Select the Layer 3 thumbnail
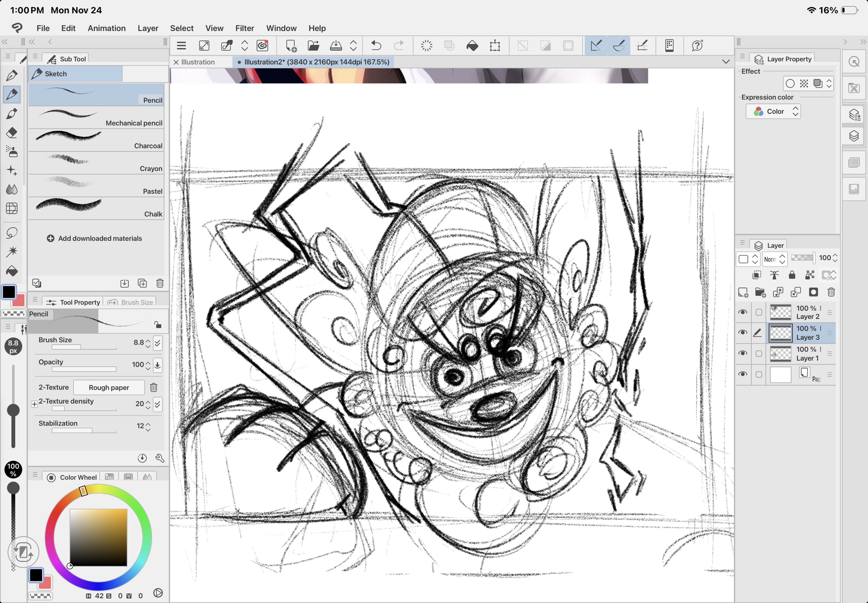 tap(780, 333)
